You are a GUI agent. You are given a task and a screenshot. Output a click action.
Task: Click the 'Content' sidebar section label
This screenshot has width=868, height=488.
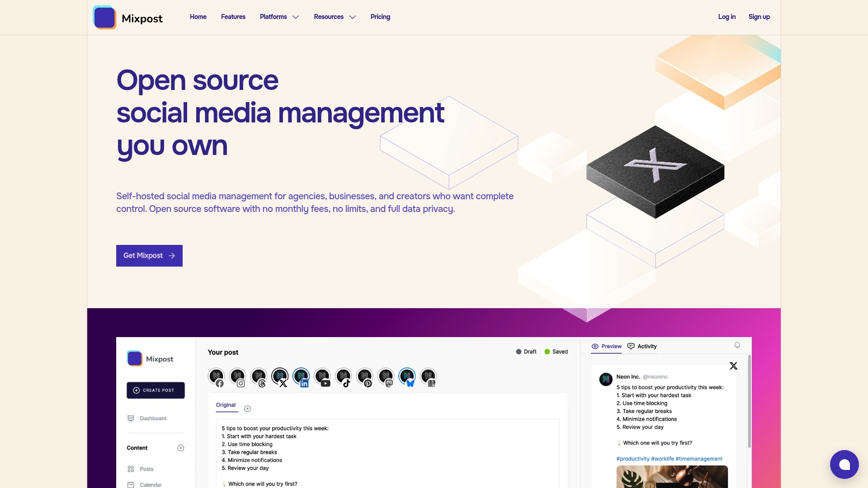coord(137,448)
